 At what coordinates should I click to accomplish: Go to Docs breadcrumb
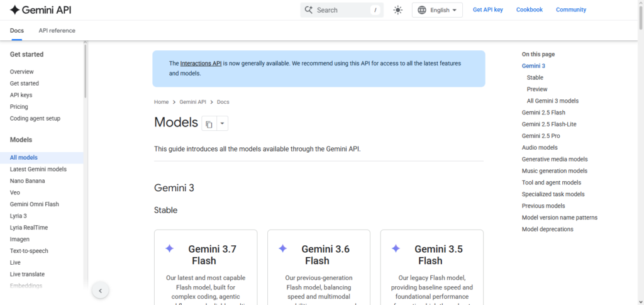click(223, 102)
